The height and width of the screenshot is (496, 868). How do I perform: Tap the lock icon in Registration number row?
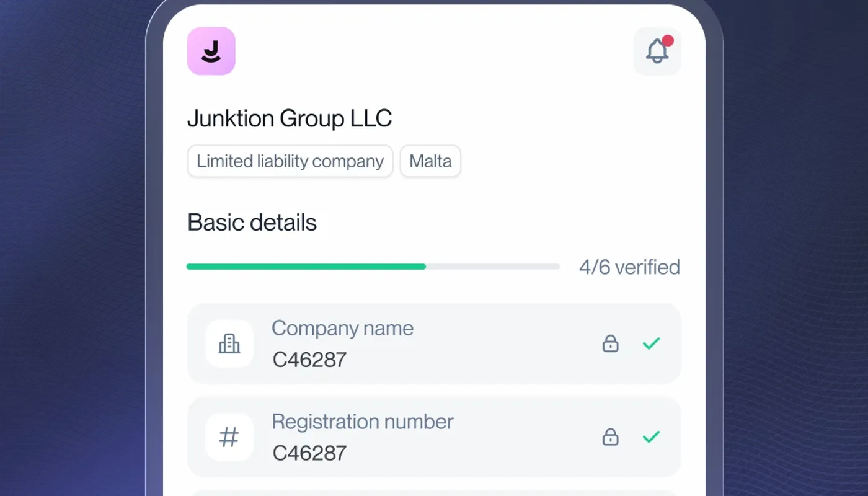(611, 437)
